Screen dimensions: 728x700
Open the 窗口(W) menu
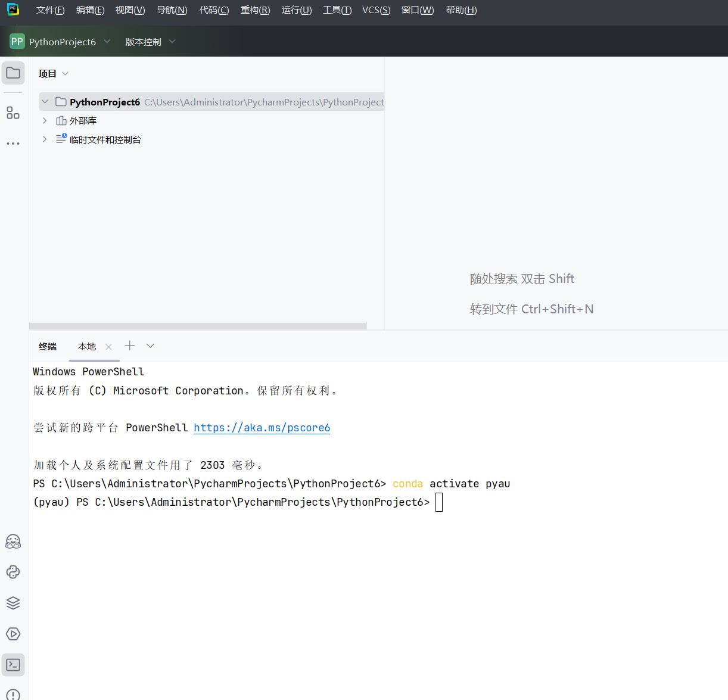coord(418,10)
